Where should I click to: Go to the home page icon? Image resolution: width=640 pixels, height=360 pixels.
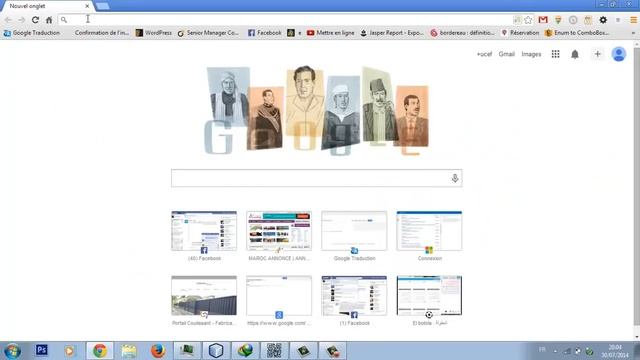coord(49,20)
